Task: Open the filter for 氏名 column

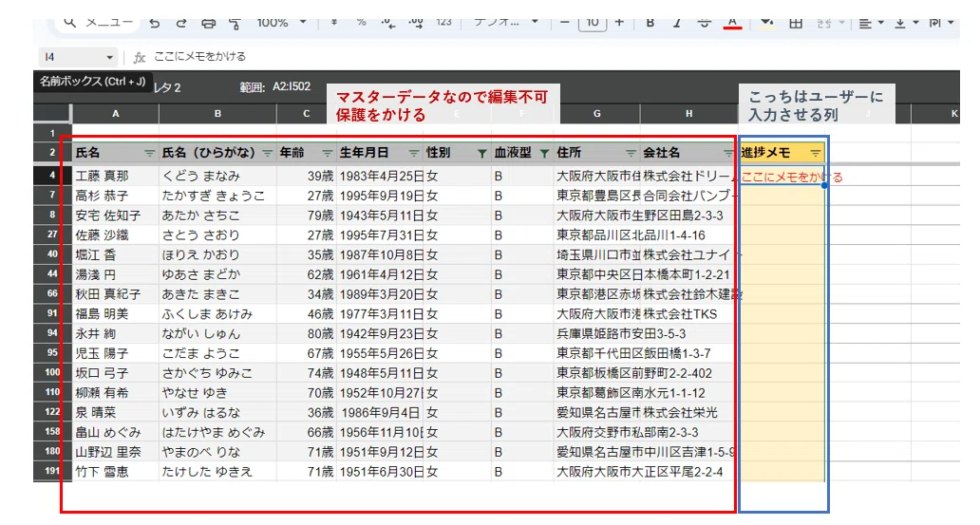Action: [149, 153]
